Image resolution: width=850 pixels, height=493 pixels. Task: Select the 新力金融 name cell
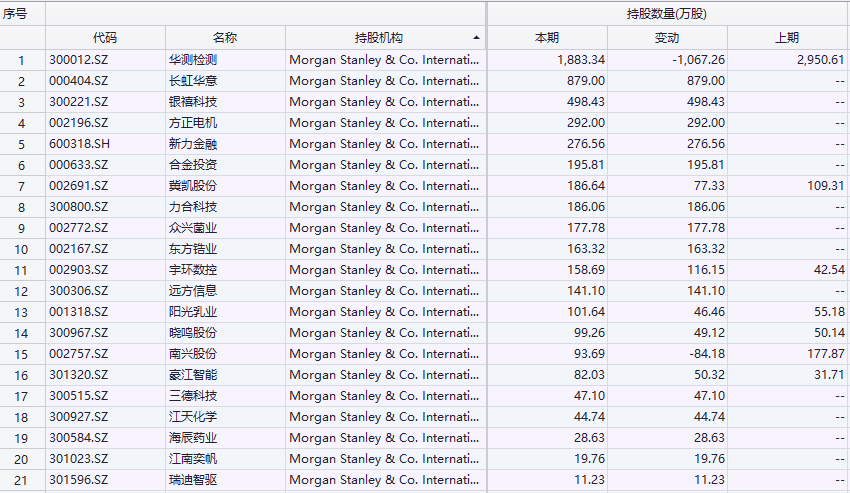click(x=193, y=144)
